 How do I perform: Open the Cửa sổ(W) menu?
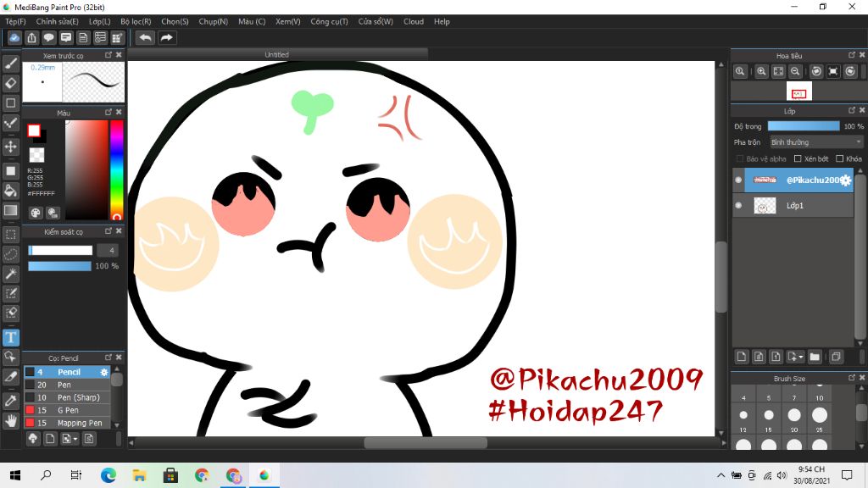click(x=376, y=21)
